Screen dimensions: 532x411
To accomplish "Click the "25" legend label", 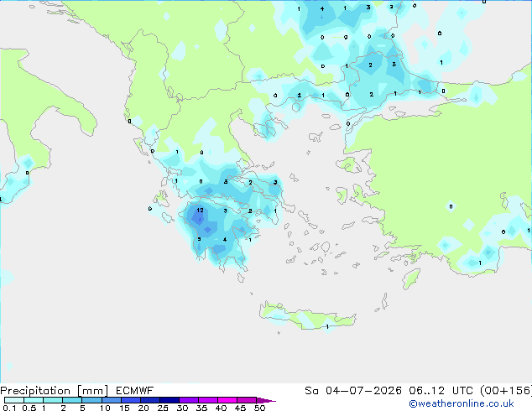I will 163,408.
